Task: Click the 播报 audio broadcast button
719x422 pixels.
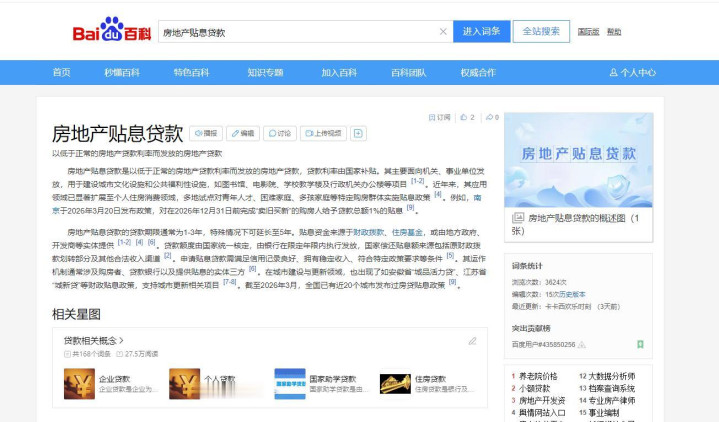Action: pos(206,133)
